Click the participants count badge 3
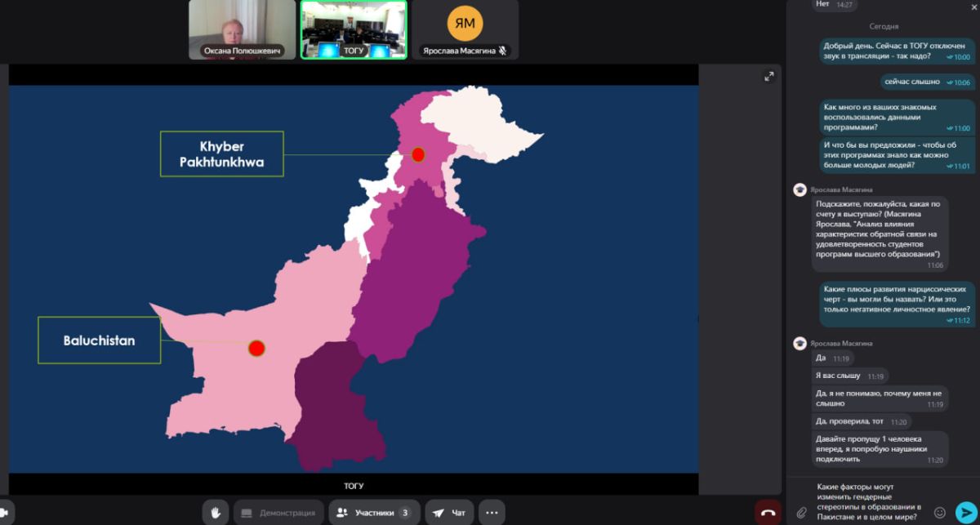 (404, 513)
